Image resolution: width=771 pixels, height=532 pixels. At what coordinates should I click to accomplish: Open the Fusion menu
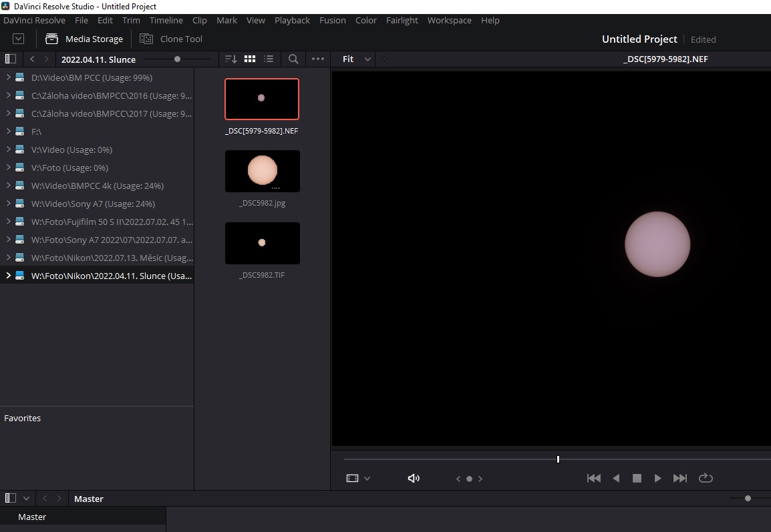point(332,20)
